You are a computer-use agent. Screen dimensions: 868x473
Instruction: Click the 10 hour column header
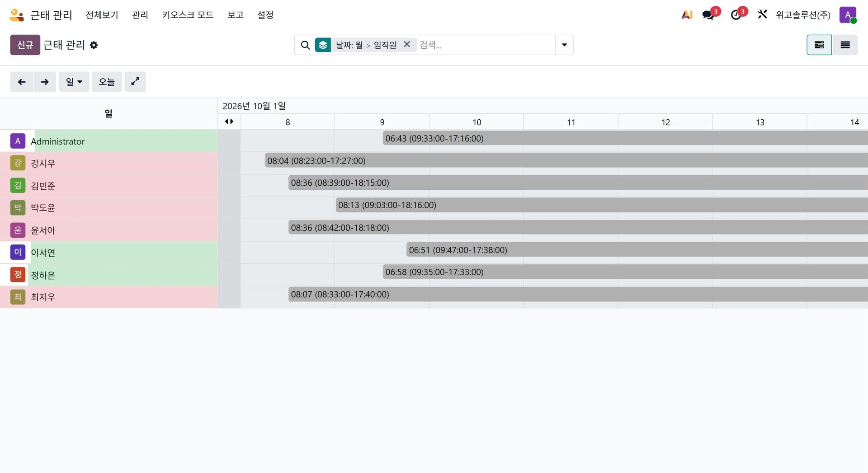click(476, 122)
